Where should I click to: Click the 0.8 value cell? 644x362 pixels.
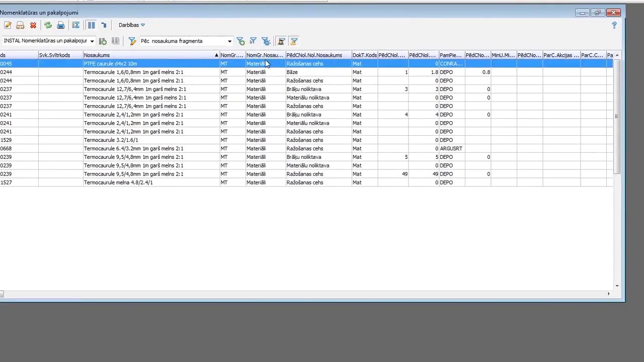(x=477, y=72)
